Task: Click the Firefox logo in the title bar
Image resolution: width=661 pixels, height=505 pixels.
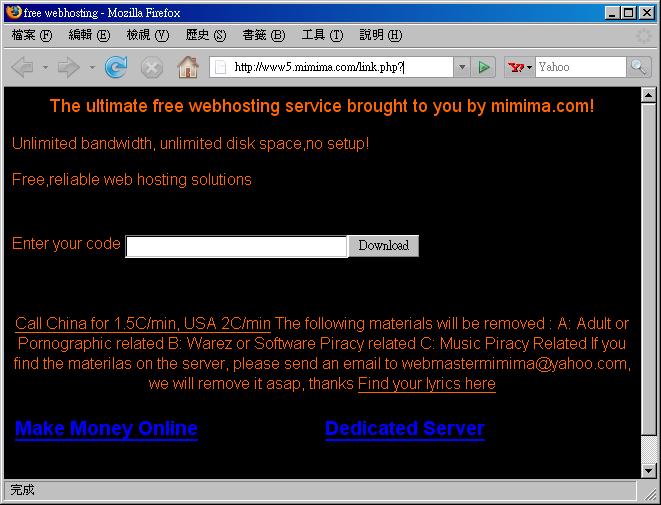Action: coord(13,12)
